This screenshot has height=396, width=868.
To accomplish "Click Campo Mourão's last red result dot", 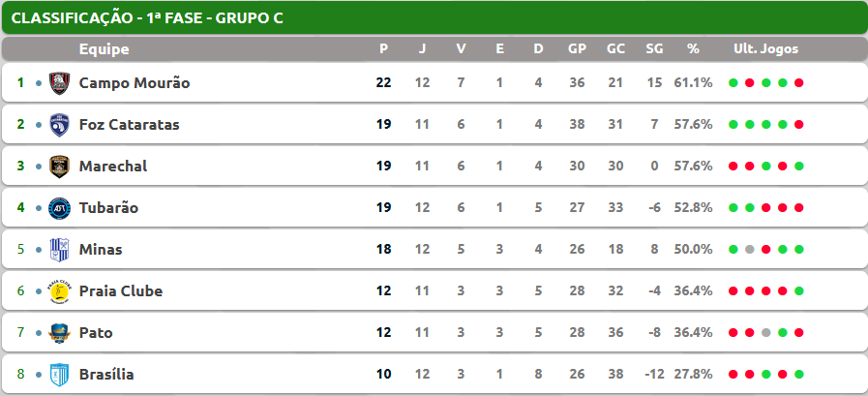I will pos(798,83).
